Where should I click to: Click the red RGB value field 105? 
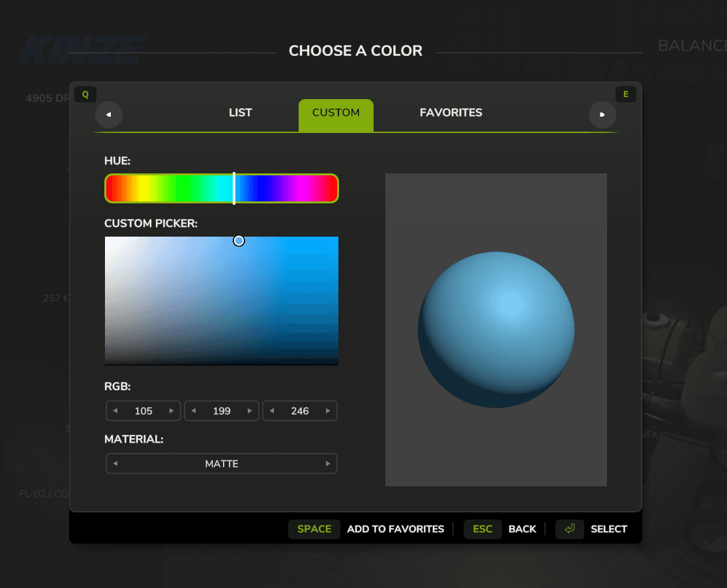(x=143, y=411)
